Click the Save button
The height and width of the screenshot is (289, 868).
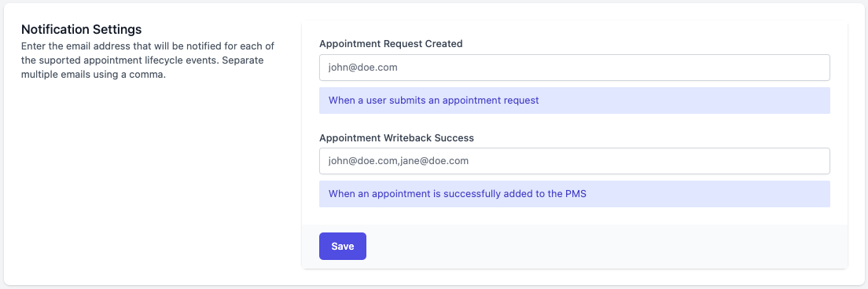tap(343, 246)
